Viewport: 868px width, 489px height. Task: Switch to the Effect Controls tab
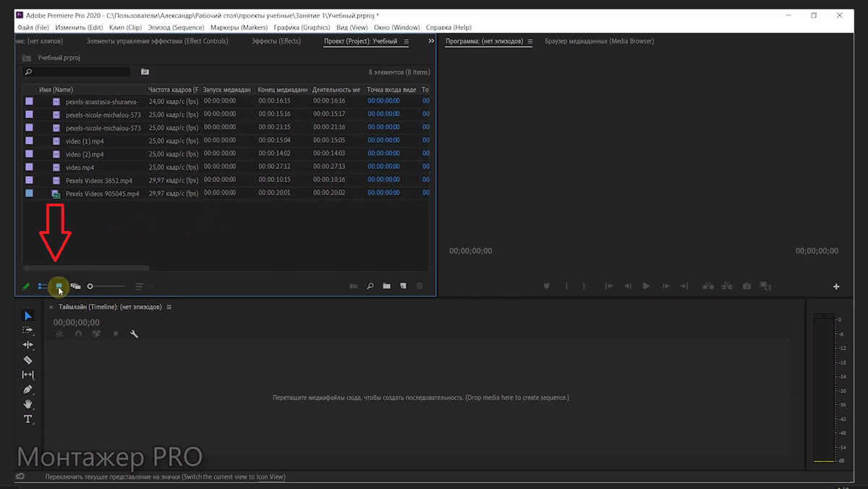(157, 41)
